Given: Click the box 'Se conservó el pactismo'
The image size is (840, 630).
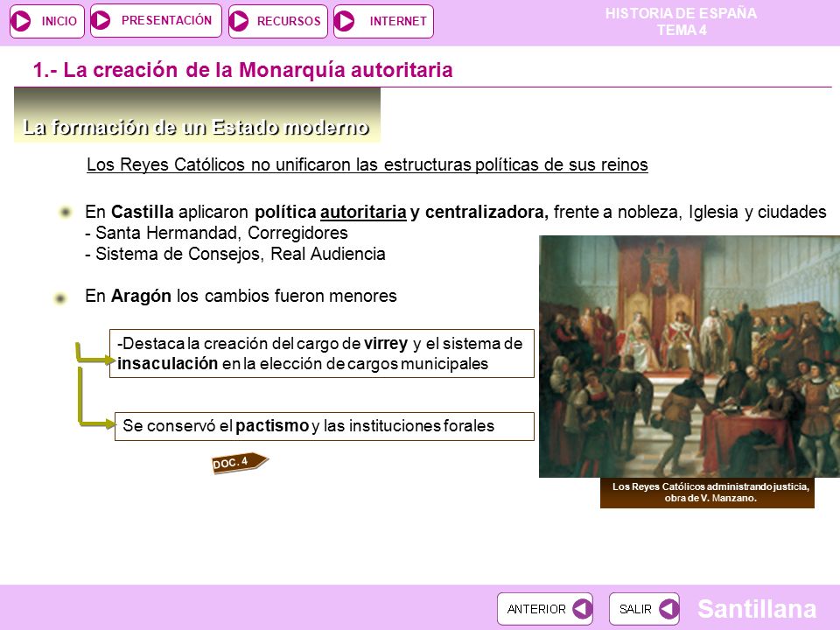Looking at the screenshot, I should pos(325,426).
